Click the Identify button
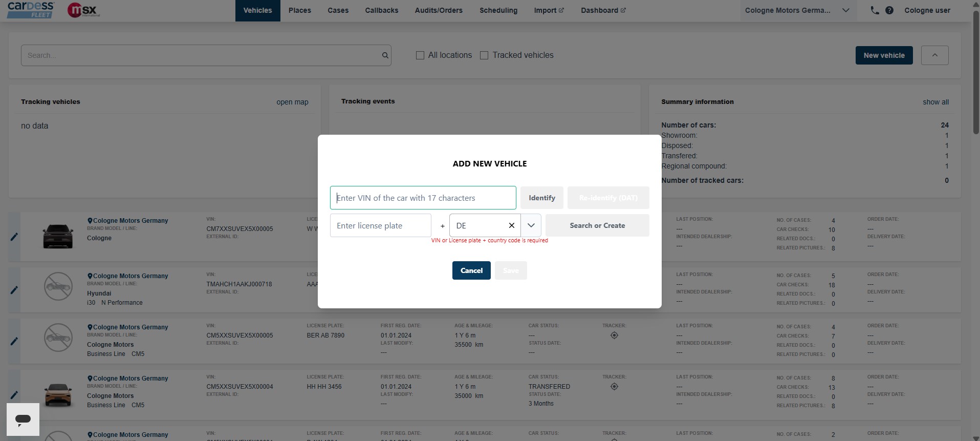The width and height of the screenshot is (980, 441). click(x=541, y=198)
